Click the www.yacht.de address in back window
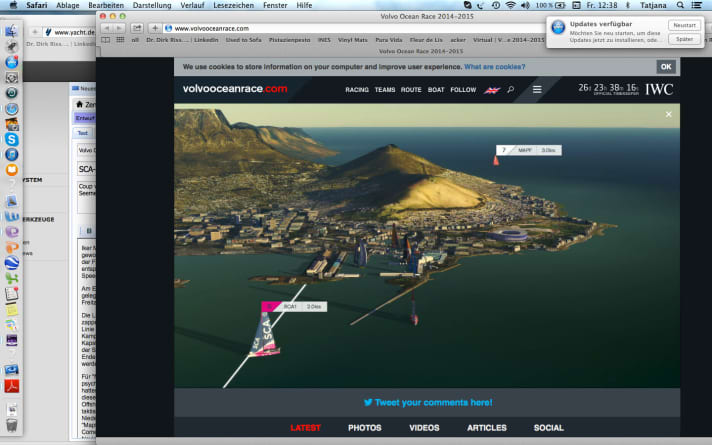 pos(74,32)
